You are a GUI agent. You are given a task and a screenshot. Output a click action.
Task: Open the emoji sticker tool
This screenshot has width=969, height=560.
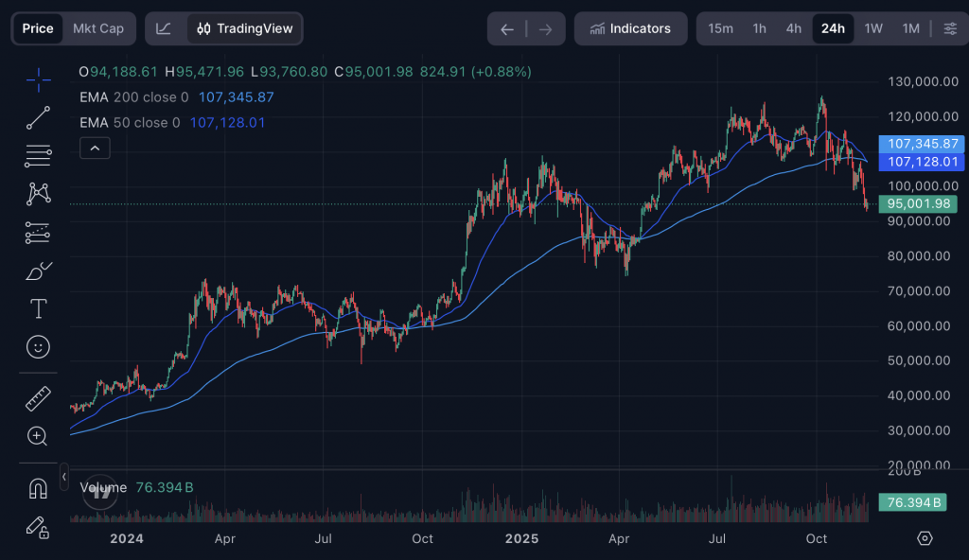pos(38,347)
